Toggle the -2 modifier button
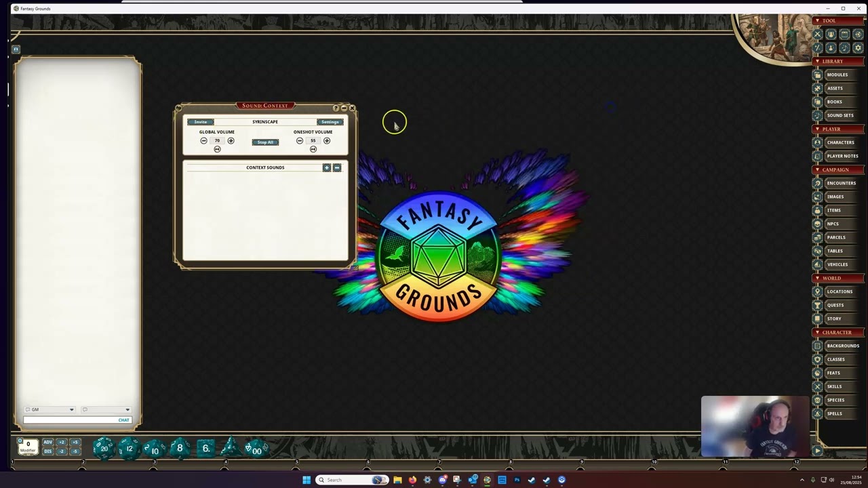The width and height of the screenshot is (868, 488). coord(62,451)
